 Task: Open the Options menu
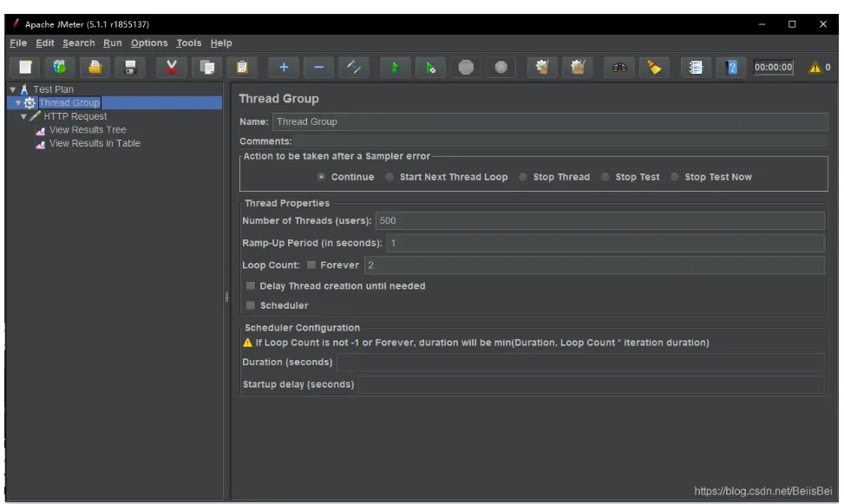[x=149, y=43]
